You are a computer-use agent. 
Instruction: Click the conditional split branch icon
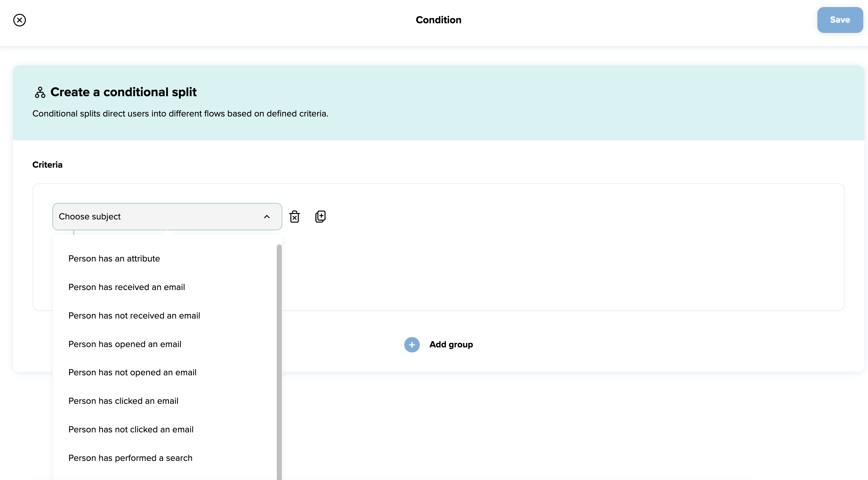pos(40,92)
